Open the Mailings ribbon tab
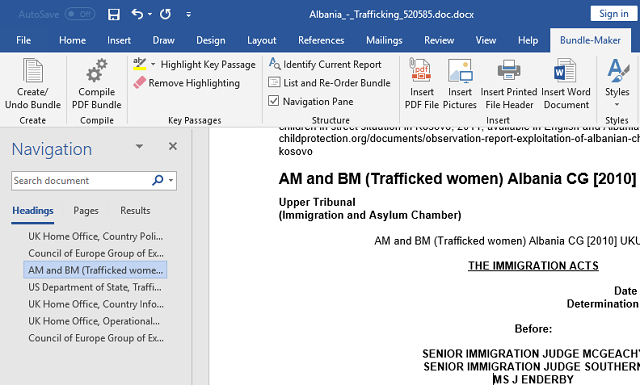The width and height of the screenshot is (640, 385). coord(384,40)
